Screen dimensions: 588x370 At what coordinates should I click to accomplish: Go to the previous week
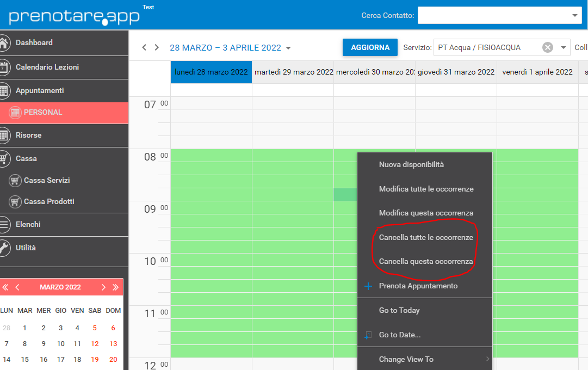pos(144,47)
